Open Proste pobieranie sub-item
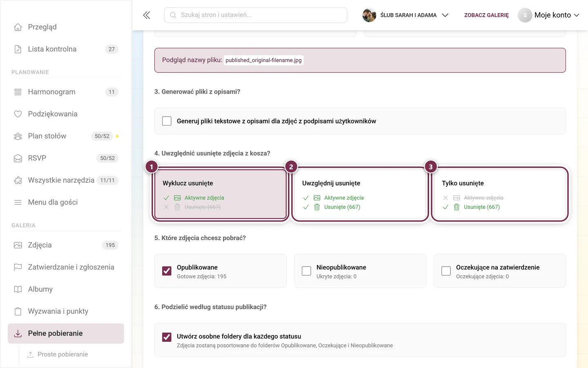The width and height of the screenshot is (588, 368). pyautogui.click(x=62, y=355)
